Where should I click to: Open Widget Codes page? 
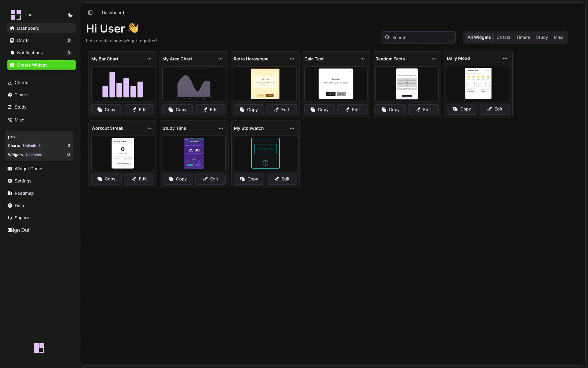(x=29, y=169)
